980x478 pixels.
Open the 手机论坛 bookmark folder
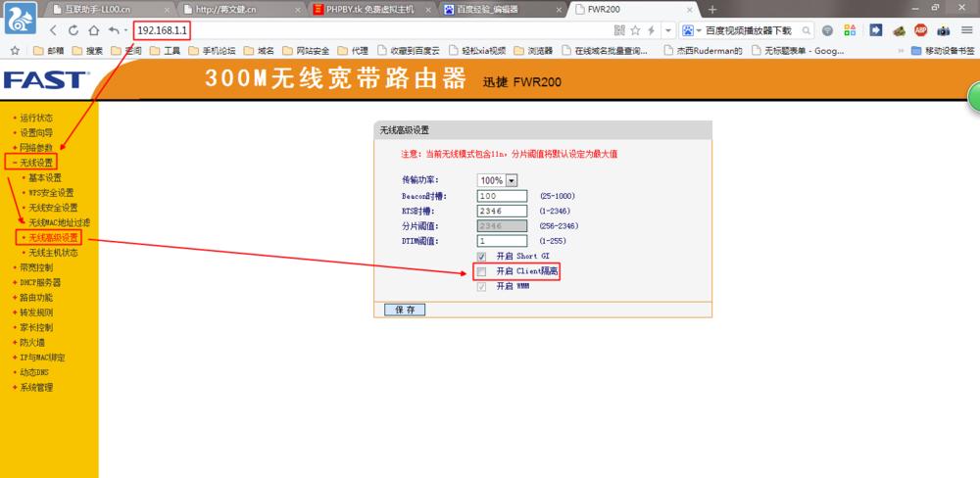[212, 51]
